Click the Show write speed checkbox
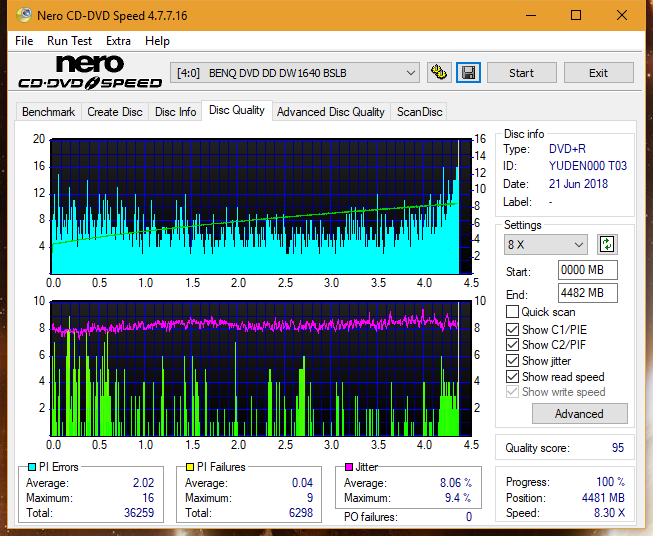653x536 pixels. point(512,392)
